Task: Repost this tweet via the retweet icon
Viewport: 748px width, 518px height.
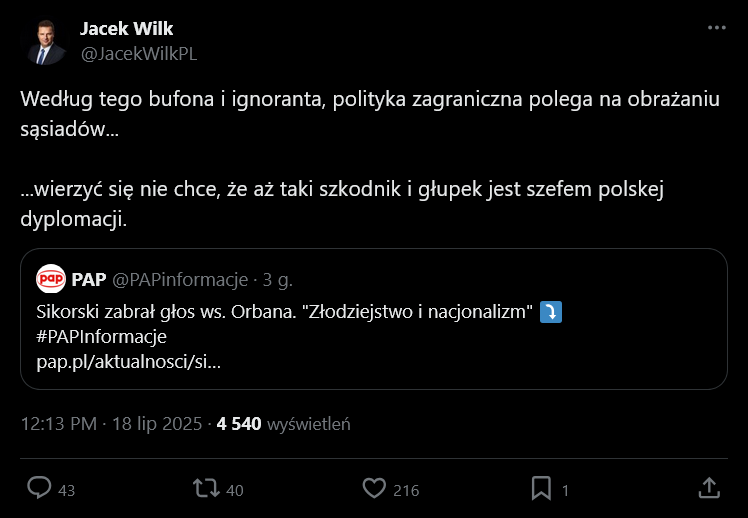Action: point(206,488)
